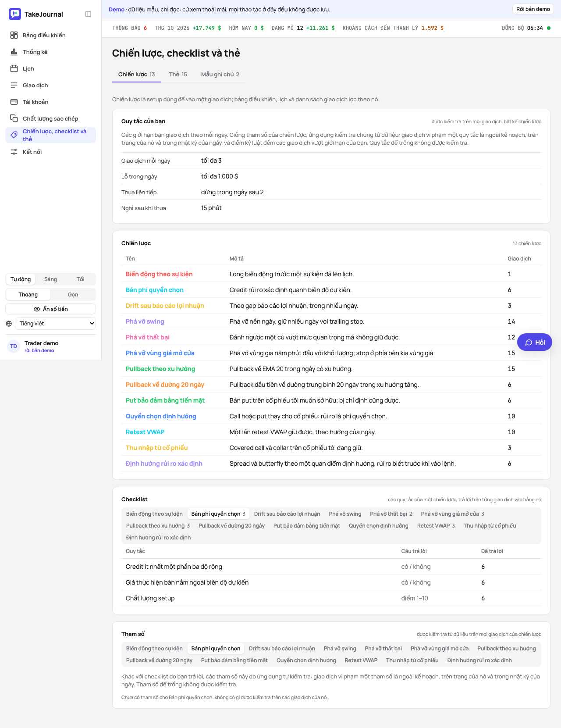This screenshot has height=728, width=561.
Task: Click the Chất lượng setup checklist rule
Action: tap(150, 598)
